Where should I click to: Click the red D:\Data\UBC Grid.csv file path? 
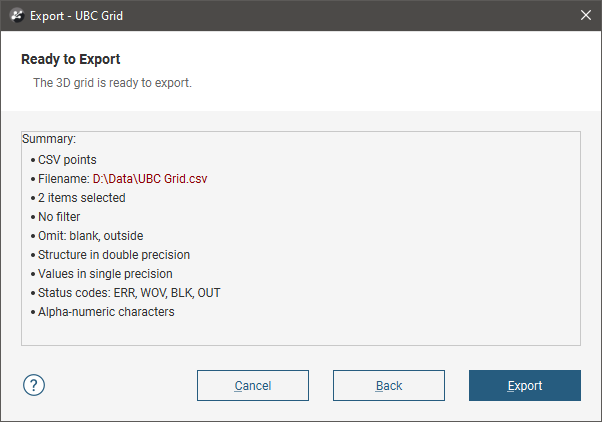(x=150, y=179)
